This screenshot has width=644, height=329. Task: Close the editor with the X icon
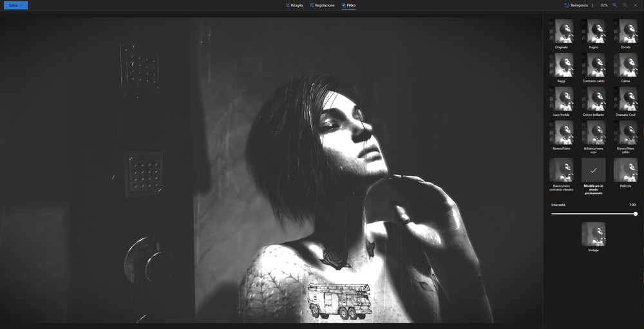(635, 5)
